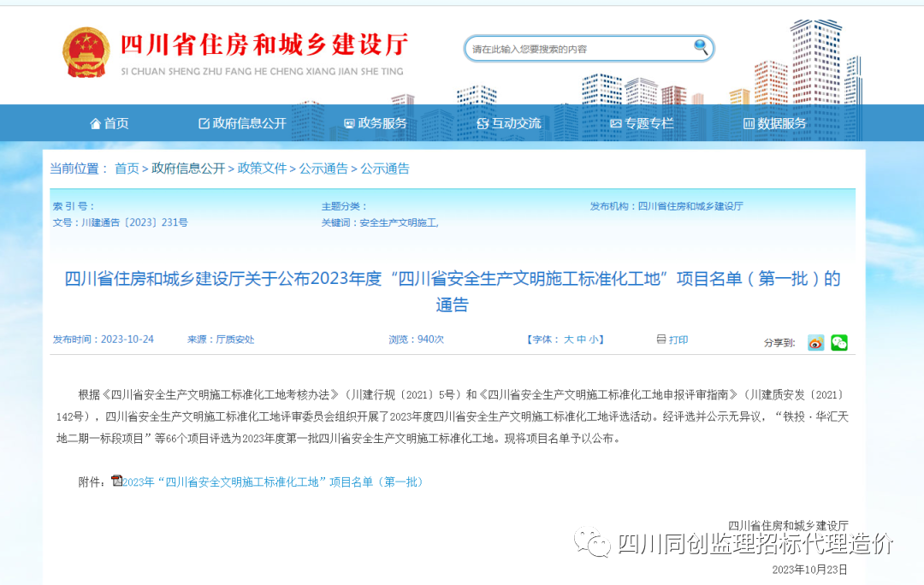Share the article to WeChat
Viewport: 924px width, 585px height.
[839, 342]
